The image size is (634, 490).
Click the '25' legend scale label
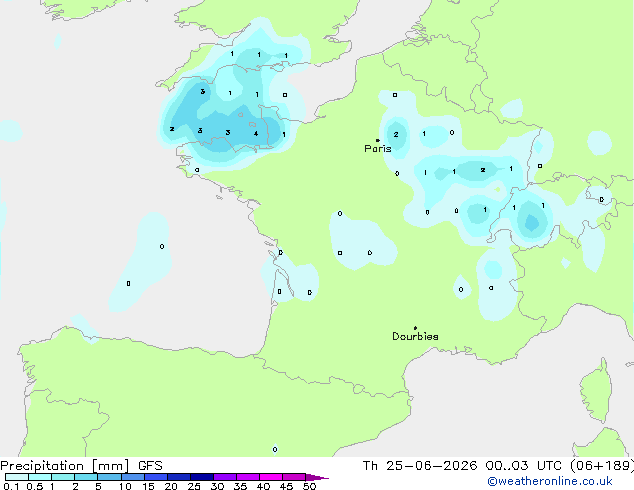194,486
